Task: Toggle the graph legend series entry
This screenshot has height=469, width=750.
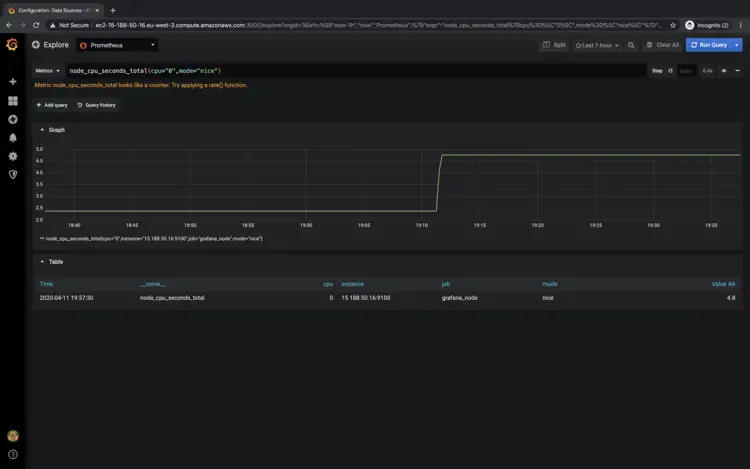Action: coord(151,239)
